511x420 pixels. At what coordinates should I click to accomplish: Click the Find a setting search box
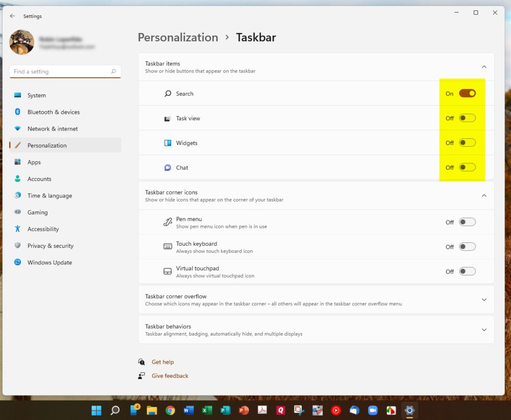tap(60, 72)
